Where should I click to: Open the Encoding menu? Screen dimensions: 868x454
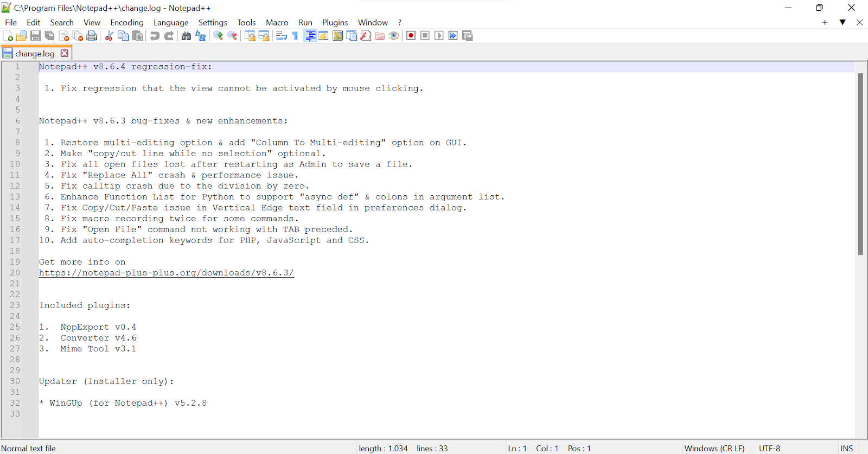pos(127,22)
